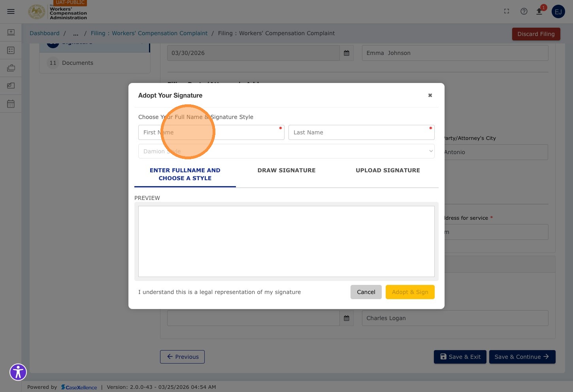Screen dimensions: 573x392
Task: Click the Adopt & Sign button
Action: coord(410,292)
